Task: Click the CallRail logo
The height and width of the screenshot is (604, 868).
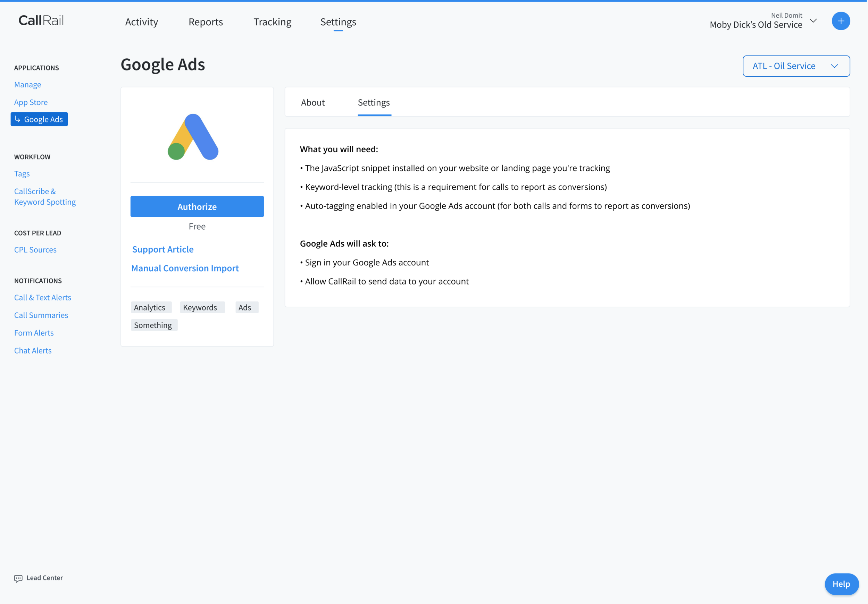Action: (41, 20)
